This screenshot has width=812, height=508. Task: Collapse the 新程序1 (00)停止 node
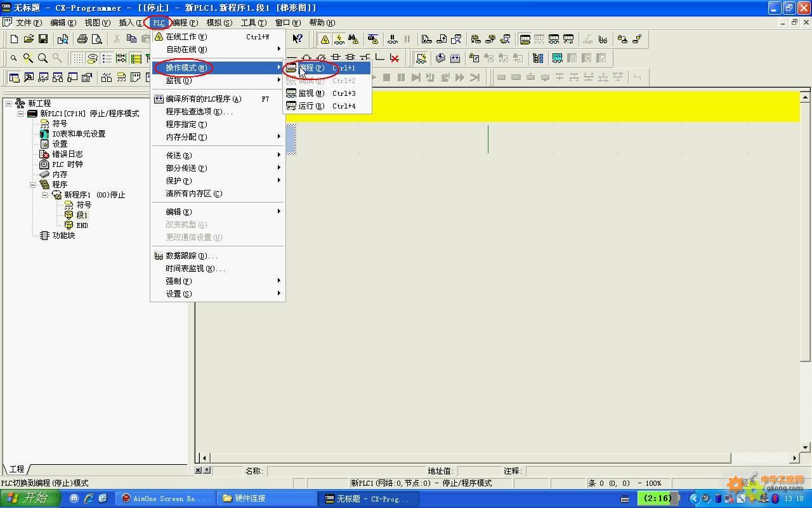tap(44, 195)
